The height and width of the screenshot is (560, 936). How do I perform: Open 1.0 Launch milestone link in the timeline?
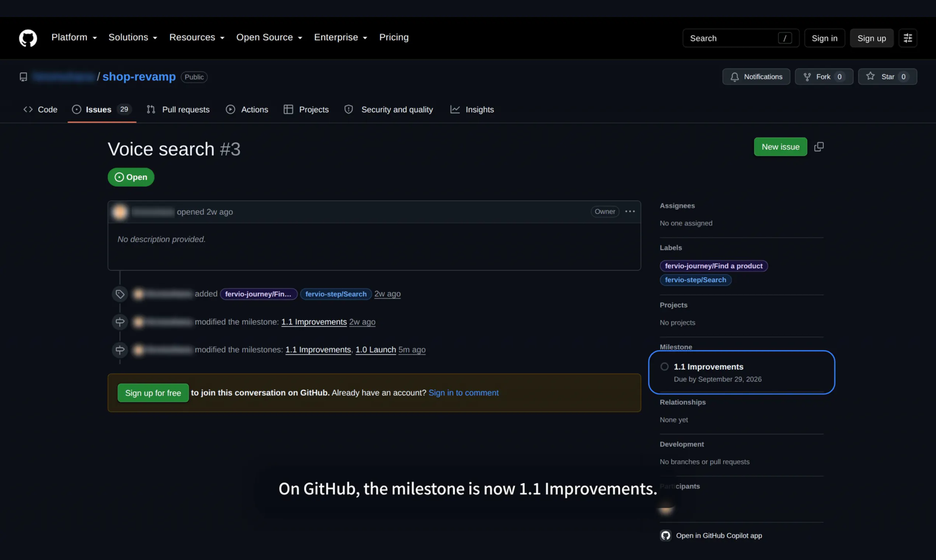376,350
